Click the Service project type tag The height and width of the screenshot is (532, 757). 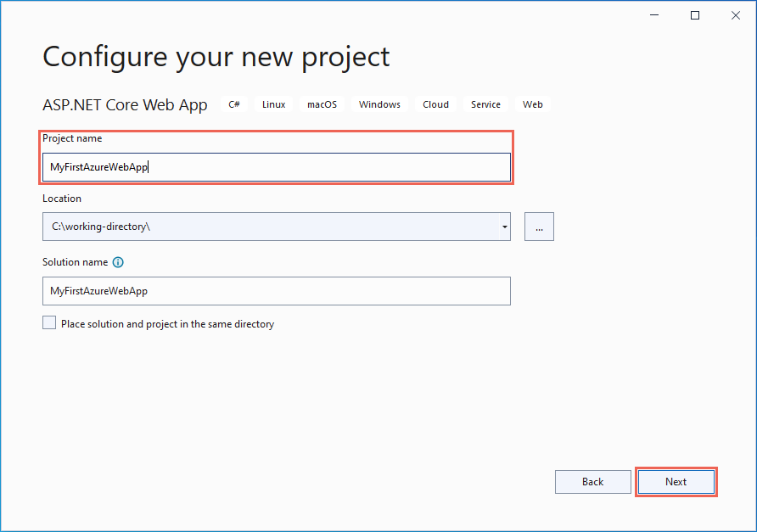click(485, 104)
